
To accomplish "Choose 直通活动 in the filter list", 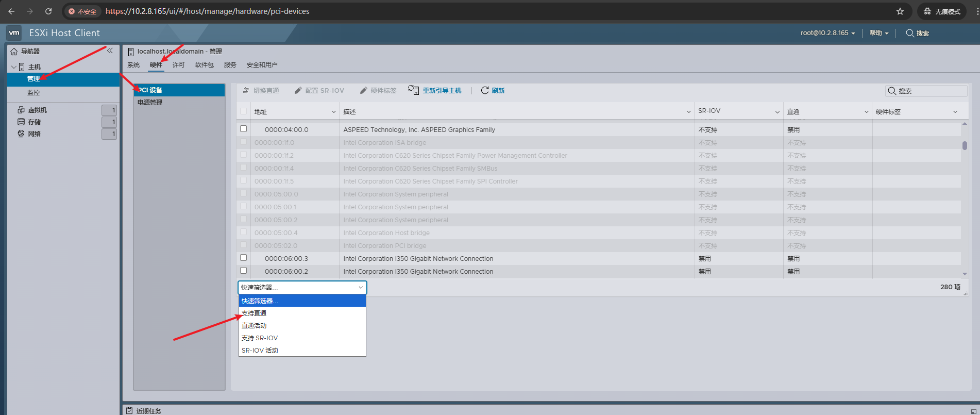I will [x=302, y=325].
